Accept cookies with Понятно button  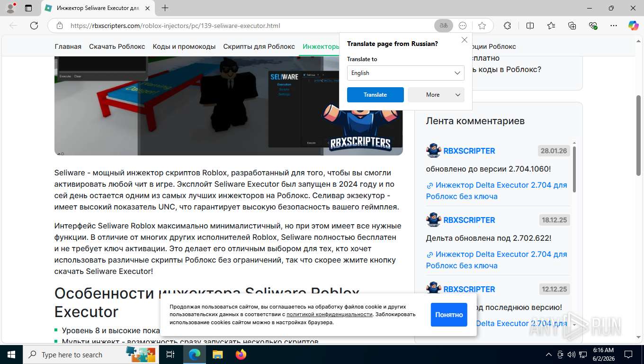449,315
